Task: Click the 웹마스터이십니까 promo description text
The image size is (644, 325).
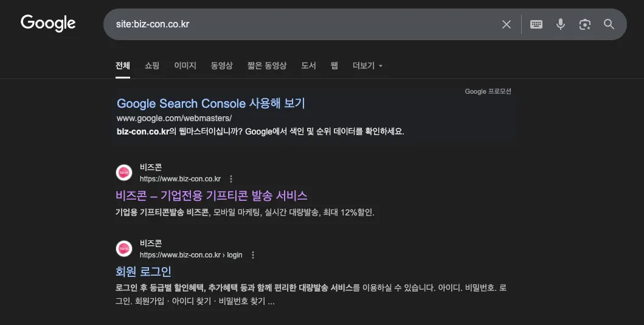Action: click(x=260, y=131)
